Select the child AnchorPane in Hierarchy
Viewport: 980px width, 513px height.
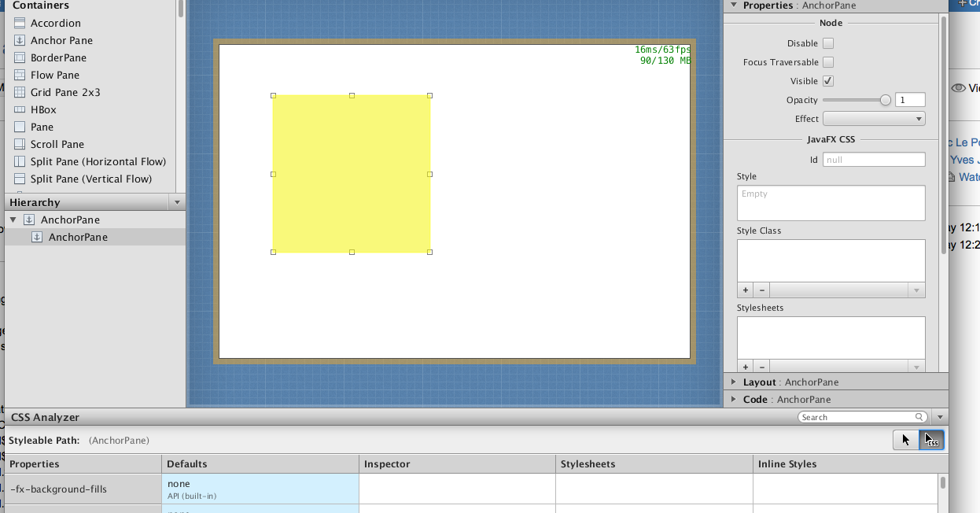tap(77, 237)
